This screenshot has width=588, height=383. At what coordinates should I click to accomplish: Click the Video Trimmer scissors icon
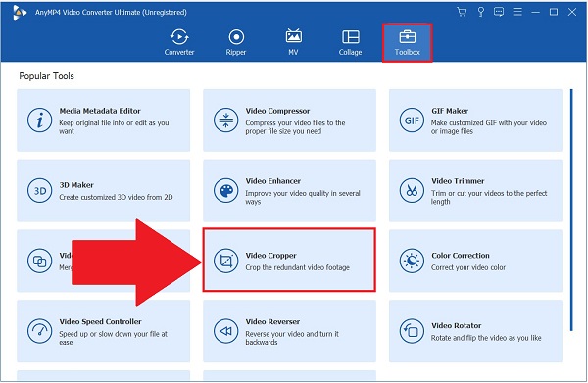pyautogui.click(x=412, y=191)
